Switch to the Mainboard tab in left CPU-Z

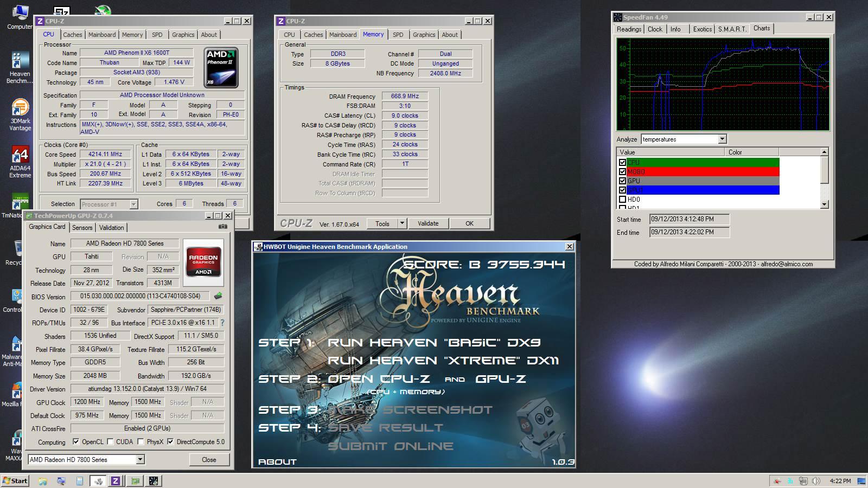pyautogui.click(x=102, y=35)
